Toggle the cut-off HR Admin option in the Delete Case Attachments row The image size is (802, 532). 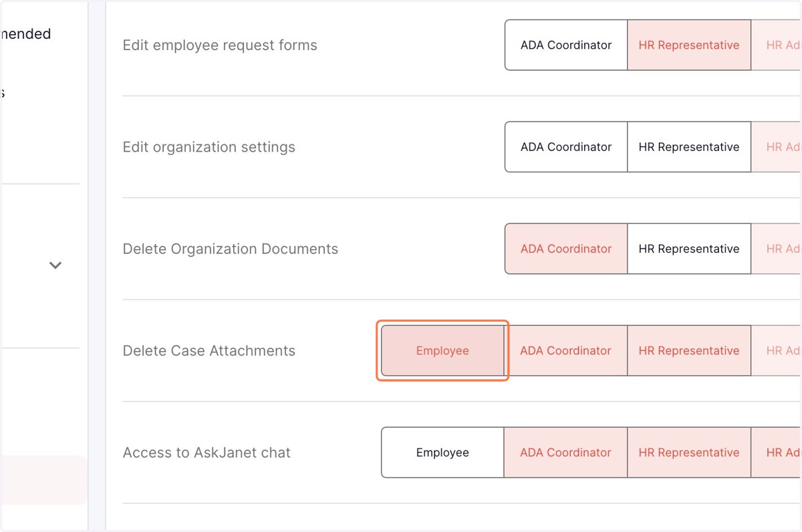777,351
